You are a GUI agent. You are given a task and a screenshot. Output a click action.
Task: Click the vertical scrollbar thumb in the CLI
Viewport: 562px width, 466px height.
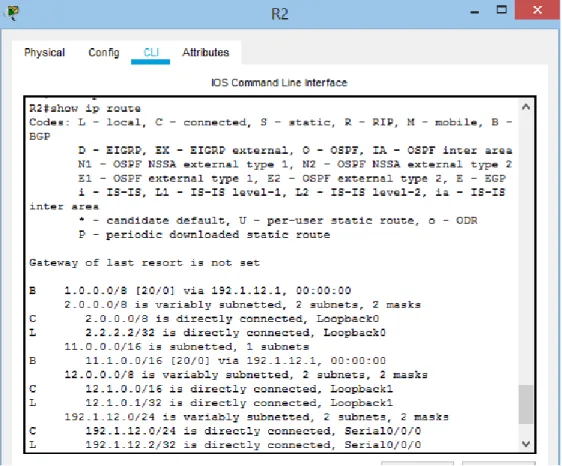click(526, 405)
